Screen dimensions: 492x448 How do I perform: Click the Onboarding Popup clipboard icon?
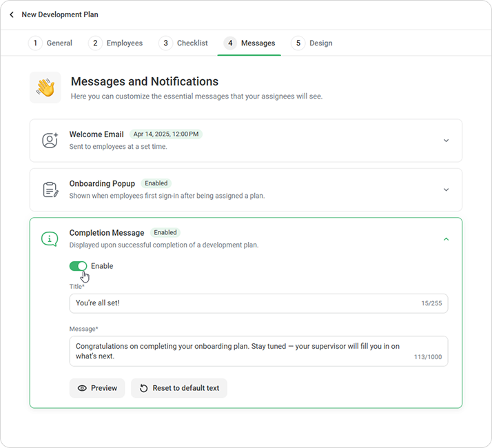(x=50, y=190)
